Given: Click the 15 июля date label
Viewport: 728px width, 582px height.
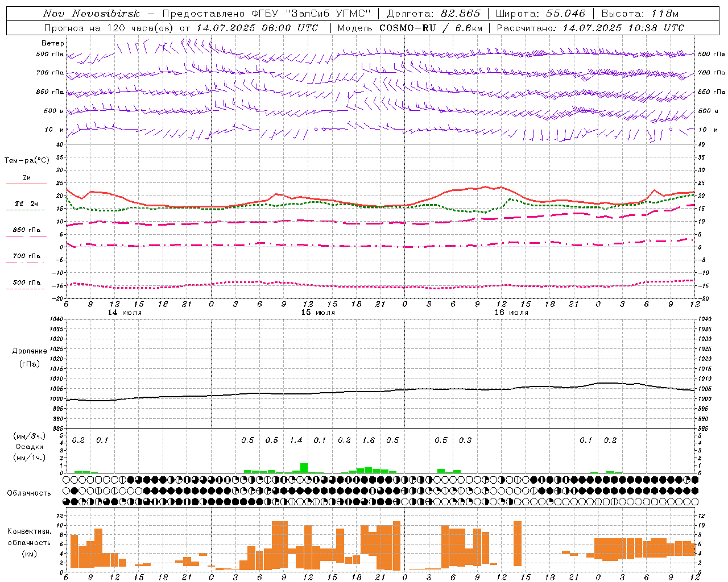Looking at the screenshot, I should pos(318,313).
